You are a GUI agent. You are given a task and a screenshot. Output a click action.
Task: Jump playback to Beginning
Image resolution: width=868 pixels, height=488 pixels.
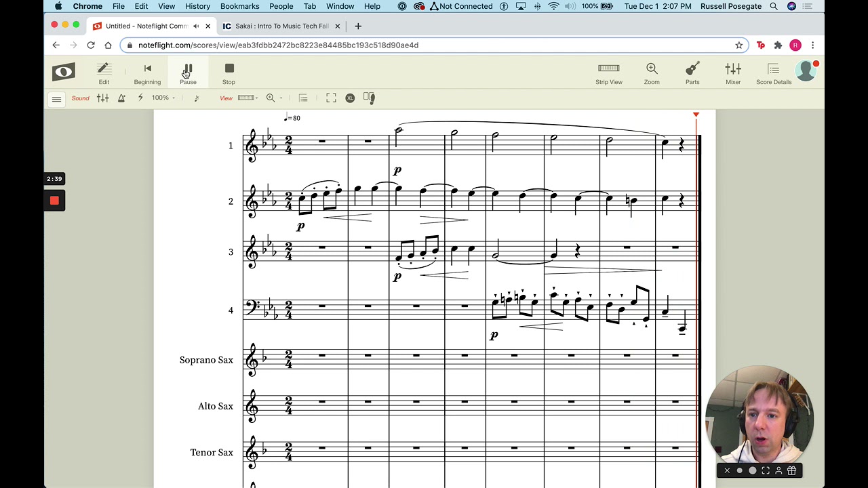[x=147, y=73]
